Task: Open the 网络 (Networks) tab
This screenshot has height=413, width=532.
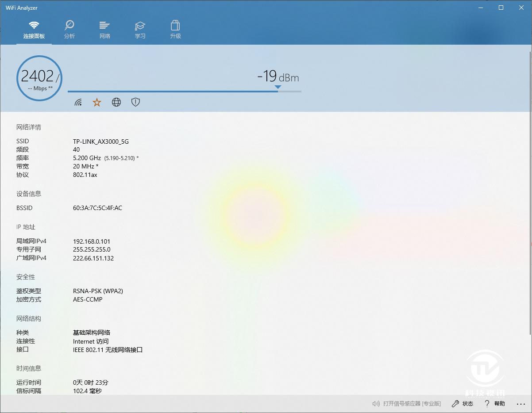Action: tap(105, 30)
